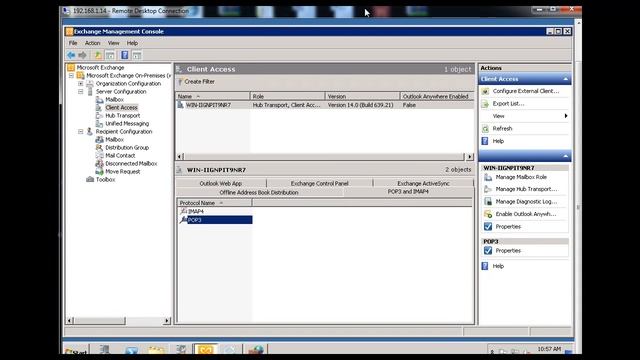Open the View menu

point(113,43)
